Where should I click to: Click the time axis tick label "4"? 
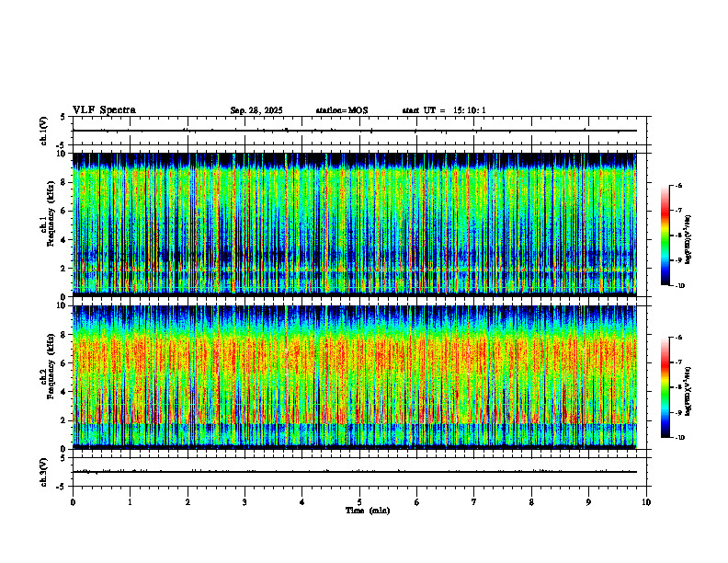coord(302,502)
